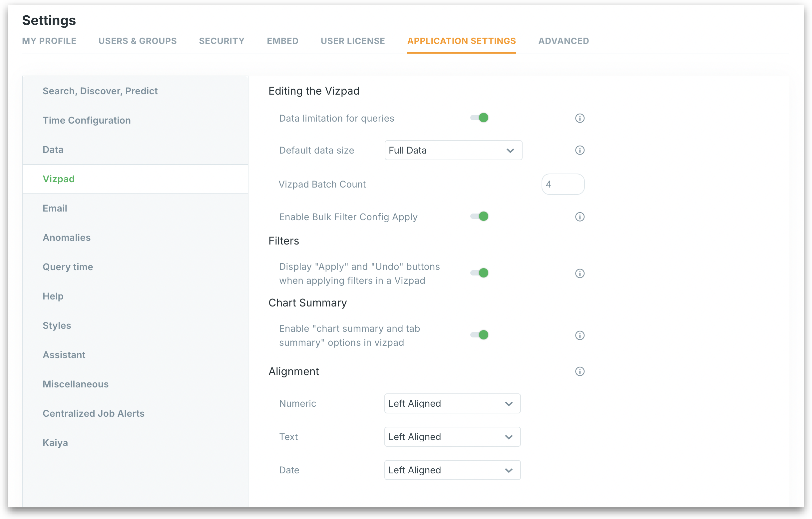812x519 pixels.
Task: Open the Default data size dropdown
Action: (x=453, y=151)
